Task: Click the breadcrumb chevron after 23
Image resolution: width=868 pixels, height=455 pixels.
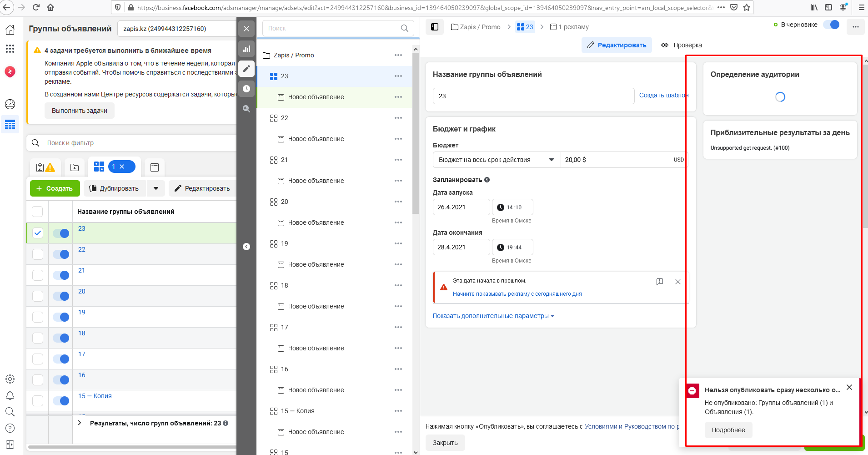Action: click(x=542, y=27)
